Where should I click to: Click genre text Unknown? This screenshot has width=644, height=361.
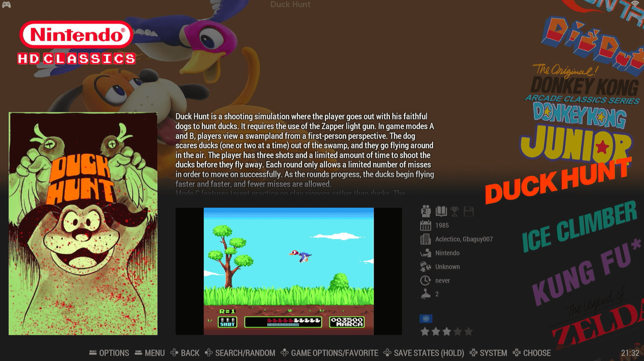point(447,267)
